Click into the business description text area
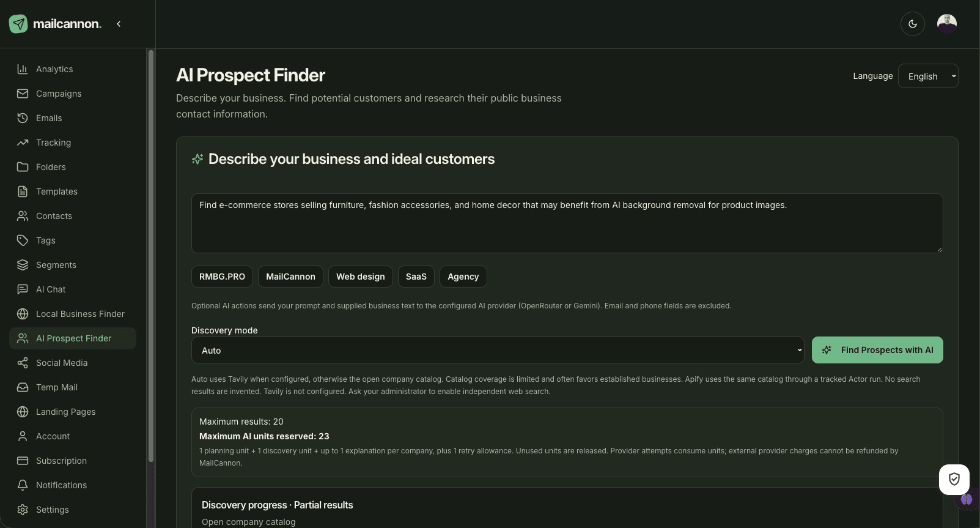Image resolution: width=980 pixels, height=528 pixels. 567,223
